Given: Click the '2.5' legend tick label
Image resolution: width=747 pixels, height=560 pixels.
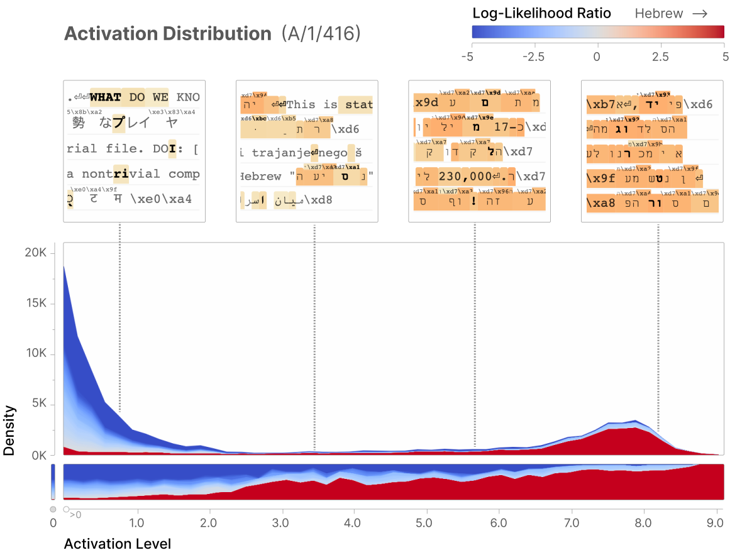Looking at the screenshot, I should point(660,57).
